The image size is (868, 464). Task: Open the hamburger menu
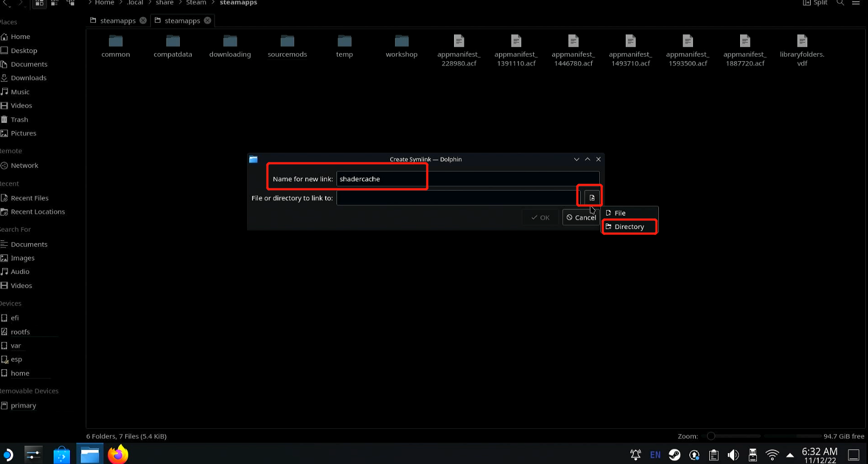tap(856, 3)
